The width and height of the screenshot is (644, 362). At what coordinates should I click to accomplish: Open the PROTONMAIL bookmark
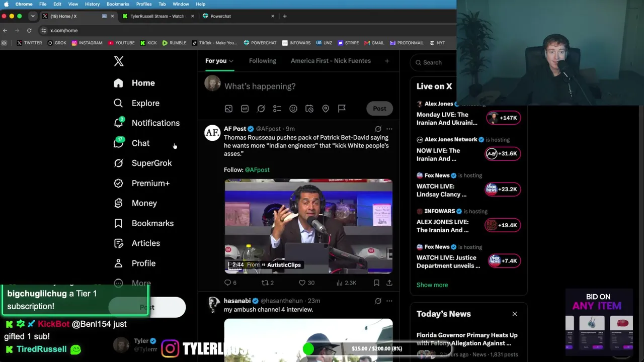pos(407,43)
